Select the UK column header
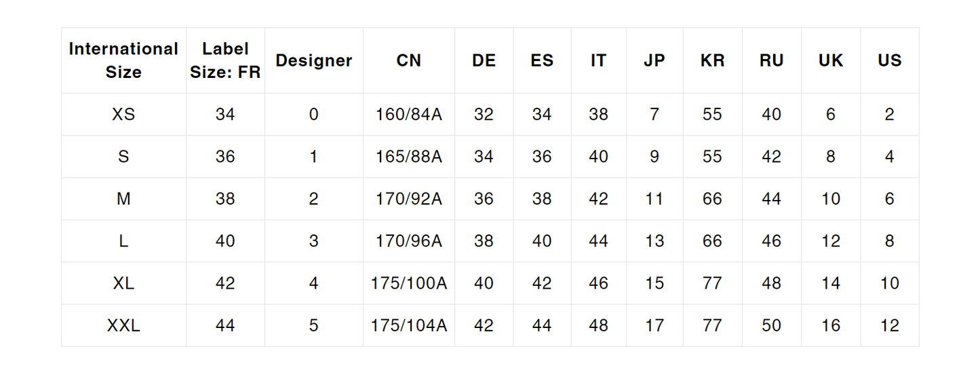 tap(830, 60)
